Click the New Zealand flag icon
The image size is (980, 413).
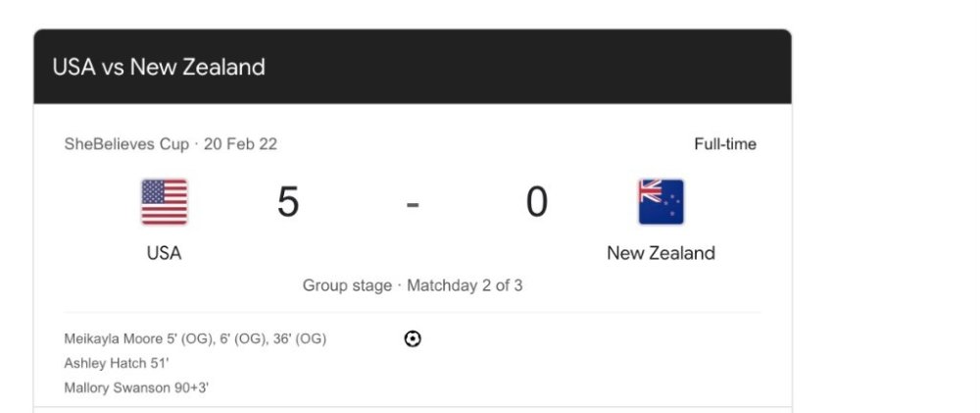(661, 202)
